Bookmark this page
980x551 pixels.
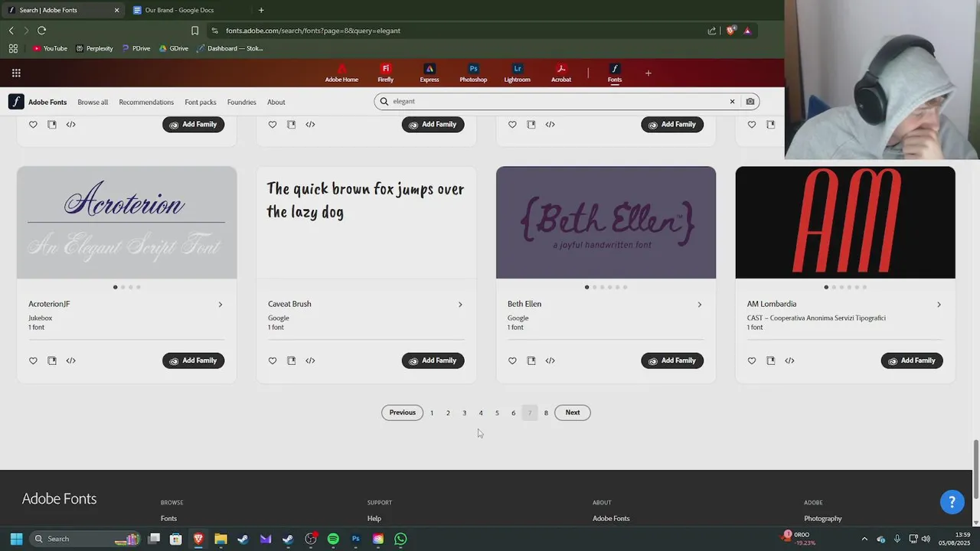coord(194,31)
